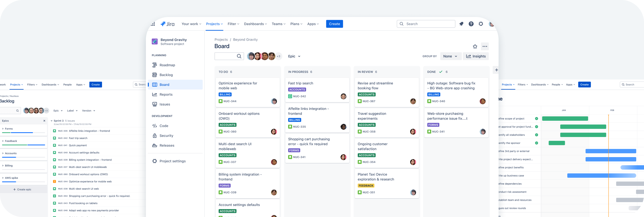Click Beyond Gravity project rocket icon
This screenshot has height=217, width=644.
pyautogui.click(x=154, y=41)
